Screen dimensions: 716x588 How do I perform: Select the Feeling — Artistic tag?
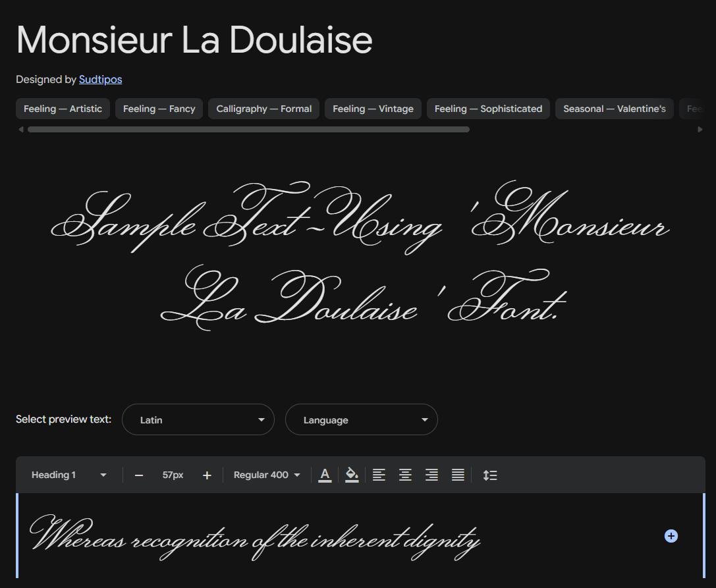63,109
